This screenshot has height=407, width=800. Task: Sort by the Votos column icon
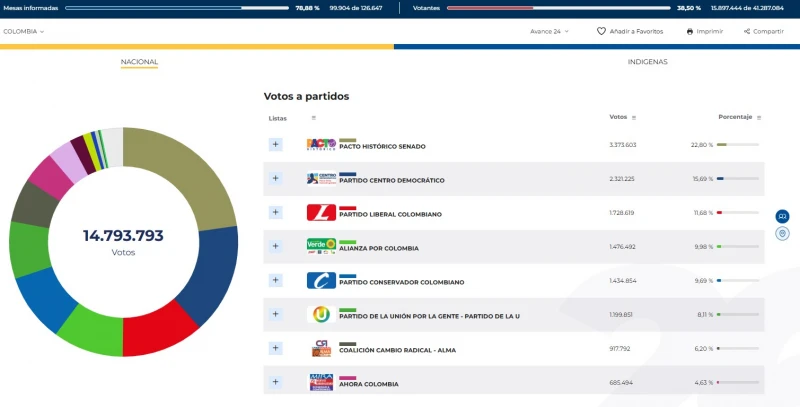click(634, 118)
